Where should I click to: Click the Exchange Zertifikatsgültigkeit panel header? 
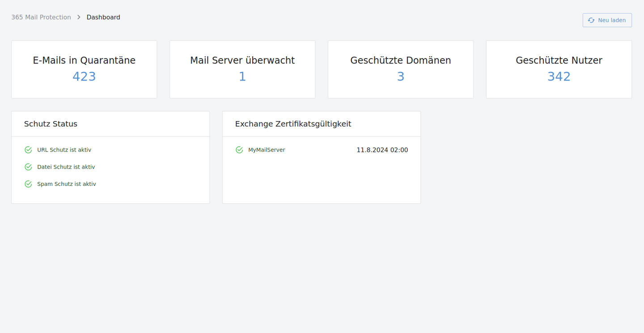[293, 124]
